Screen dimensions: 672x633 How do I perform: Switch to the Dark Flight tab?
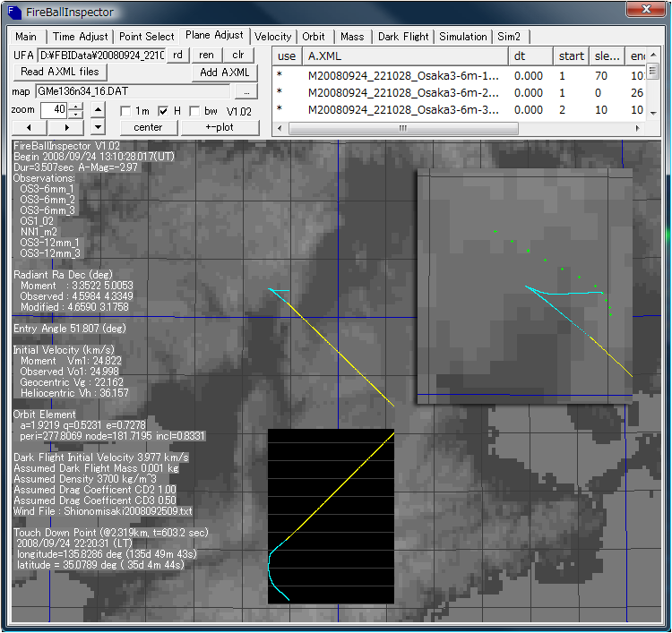coord(402,37)
